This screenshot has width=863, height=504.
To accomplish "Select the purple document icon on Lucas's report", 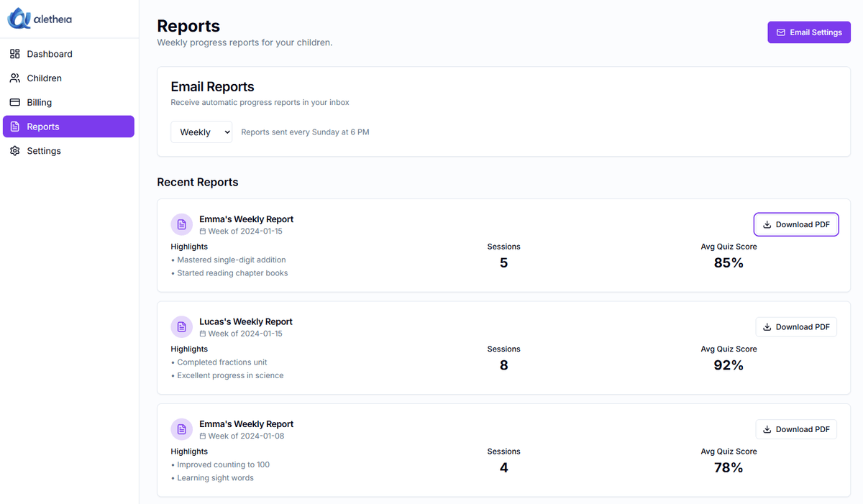I will point(181,326).
